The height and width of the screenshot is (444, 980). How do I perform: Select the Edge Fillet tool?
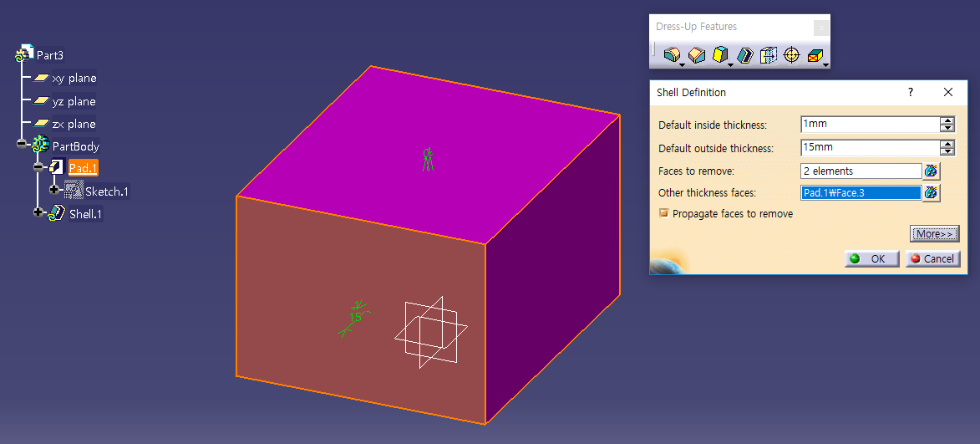click(x=672, y=56)
